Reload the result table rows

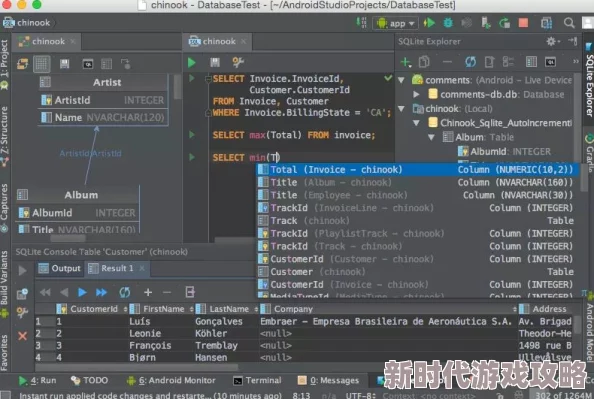[125, 292]
